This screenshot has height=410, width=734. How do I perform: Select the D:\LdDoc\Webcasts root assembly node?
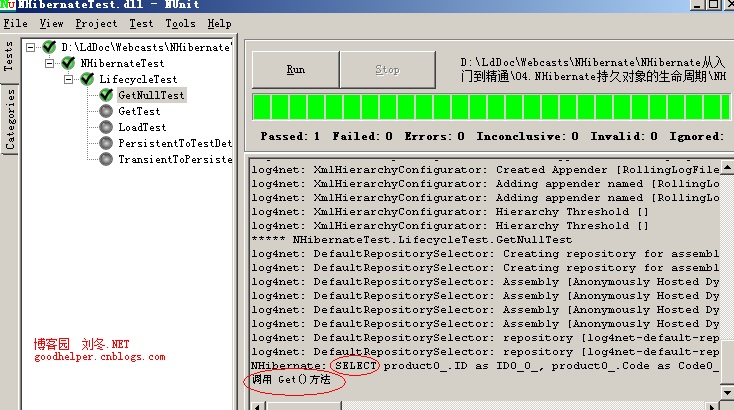pos(146,47)
